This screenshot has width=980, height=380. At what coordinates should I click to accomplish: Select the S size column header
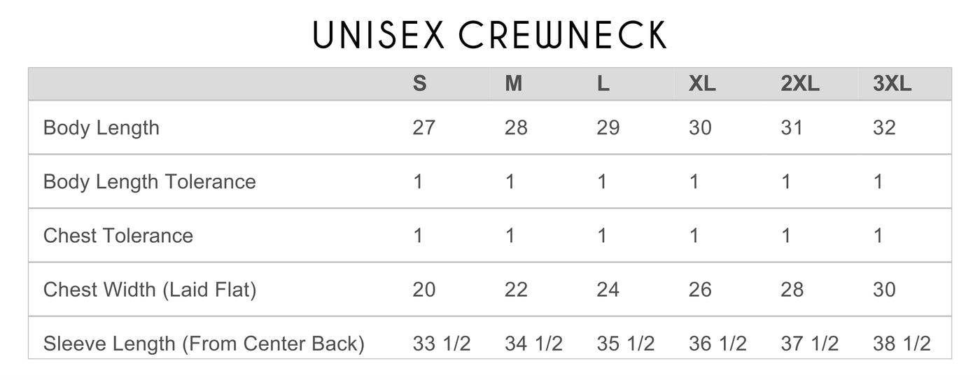click(x=419, y=84)
